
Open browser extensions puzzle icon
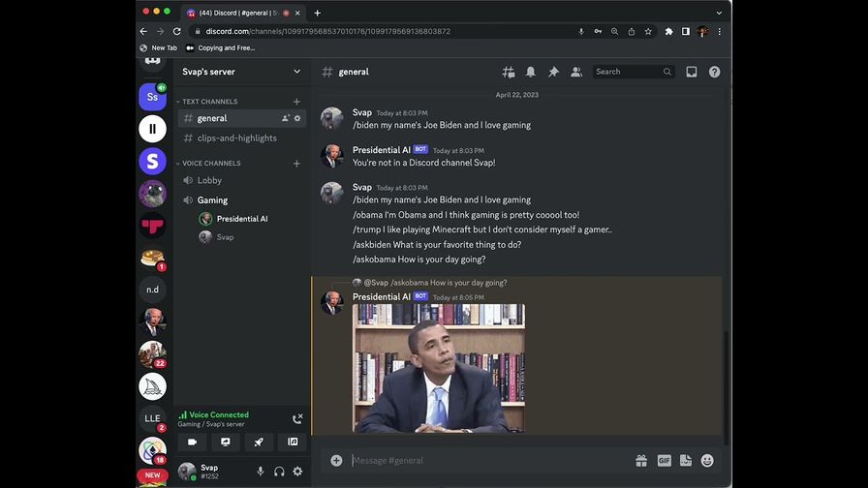point(668,32)
